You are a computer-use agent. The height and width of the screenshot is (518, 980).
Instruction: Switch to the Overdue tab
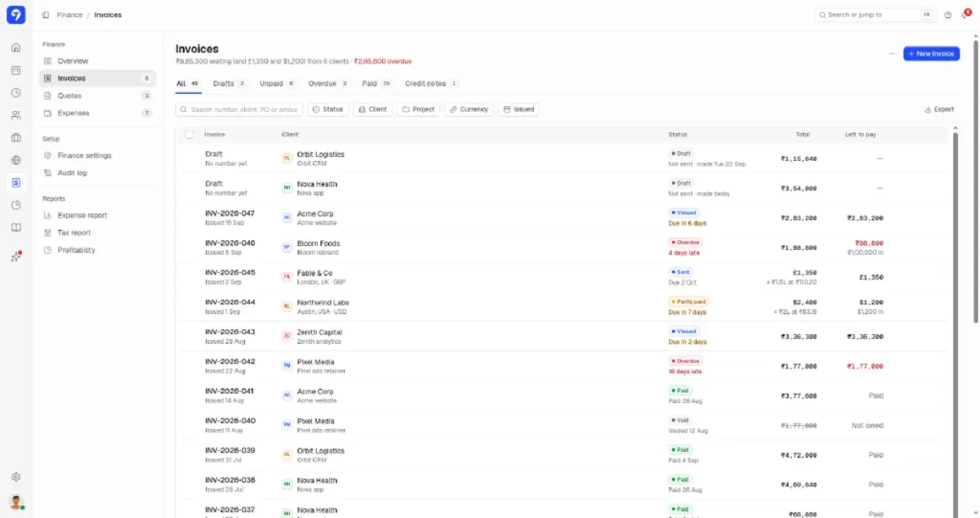tap(328, 83)
